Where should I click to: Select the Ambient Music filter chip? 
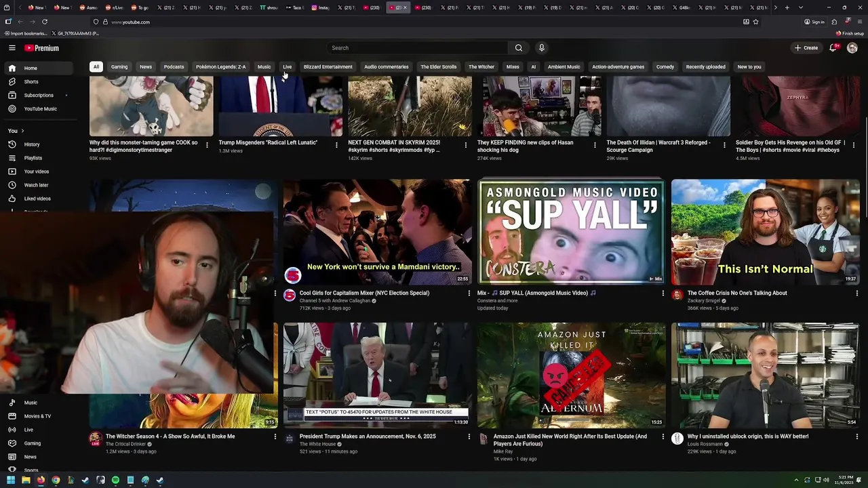[564, 66]
